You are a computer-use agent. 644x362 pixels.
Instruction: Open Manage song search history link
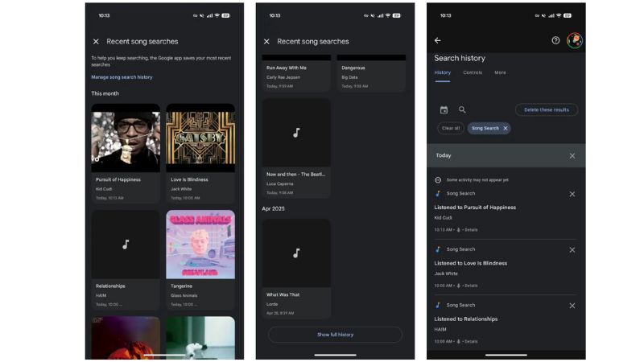point(122,77)
